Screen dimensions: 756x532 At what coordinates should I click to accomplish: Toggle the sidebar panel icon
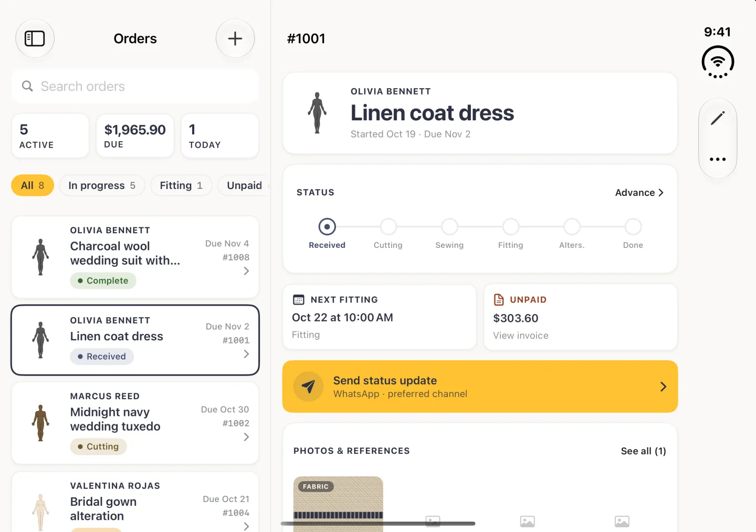point(35,38)
